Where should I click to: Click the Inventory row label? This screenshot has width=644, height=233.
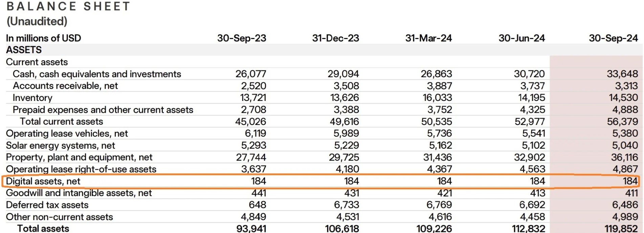32,98
